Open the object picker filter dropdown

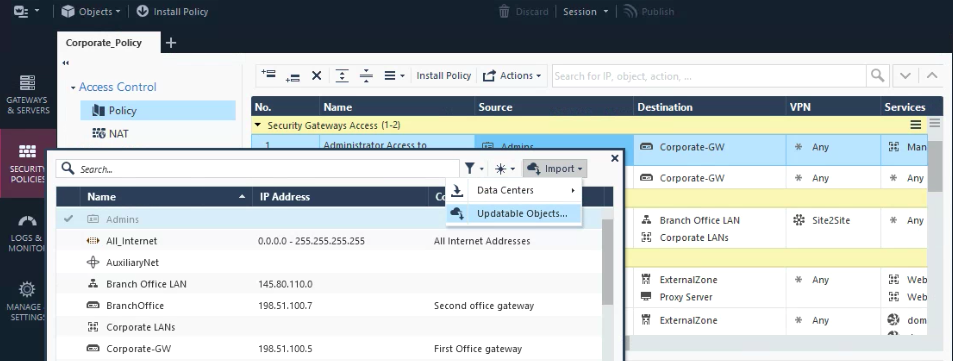tap(475, 168)
